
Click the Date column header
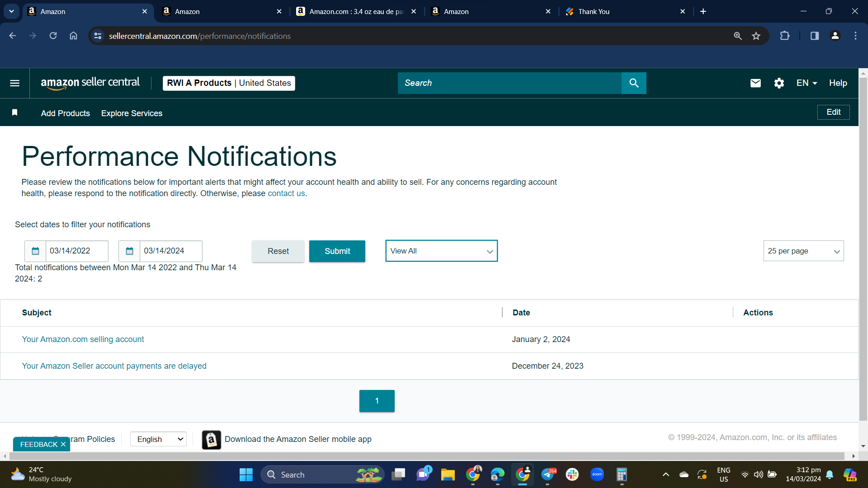pos(521,313)
